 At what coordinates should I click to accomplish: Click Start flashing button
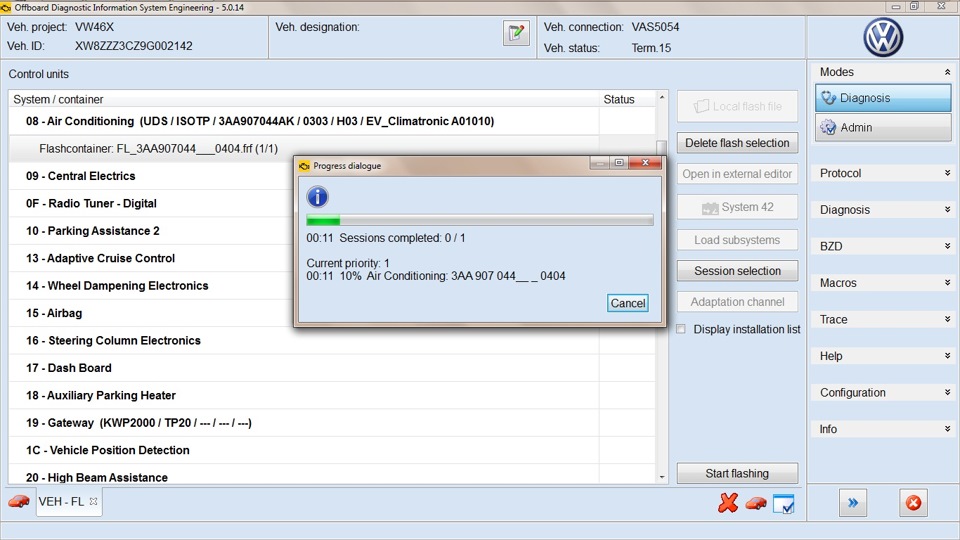[737, 473]
